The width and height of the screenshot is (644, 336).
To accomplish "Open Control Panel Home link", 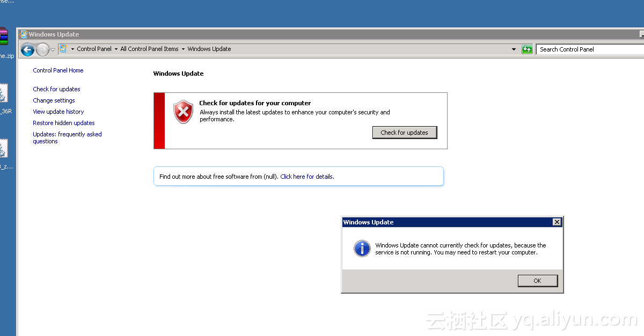I will click(58, 70).
